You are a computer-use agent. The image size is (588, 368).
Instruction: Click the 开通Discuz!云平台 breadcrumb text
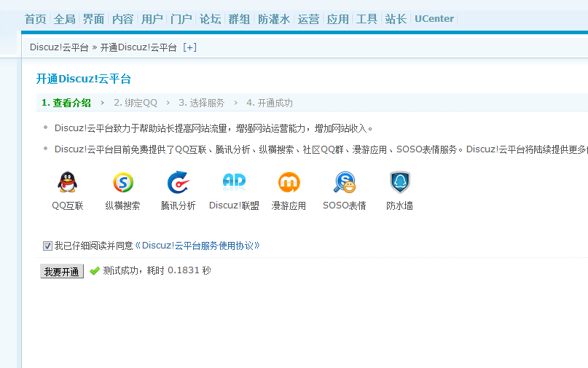[138, 47]
